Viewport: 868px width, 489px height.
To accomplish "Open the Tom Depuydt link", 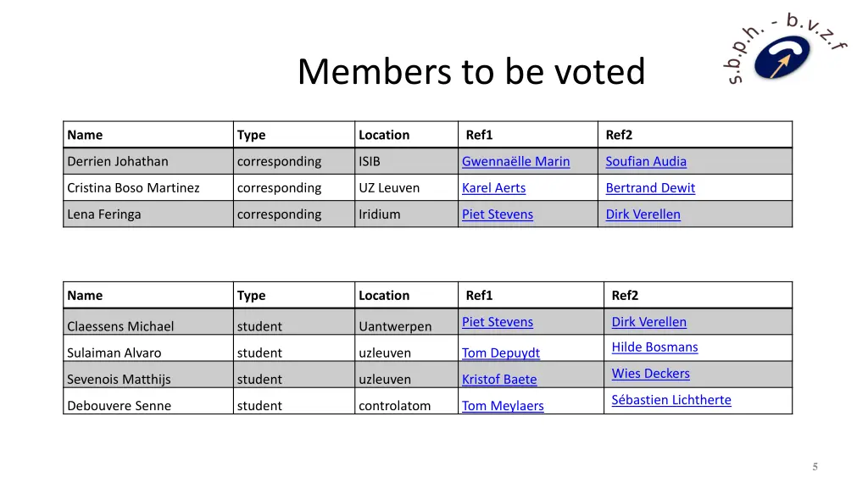I will coord(500,353).
